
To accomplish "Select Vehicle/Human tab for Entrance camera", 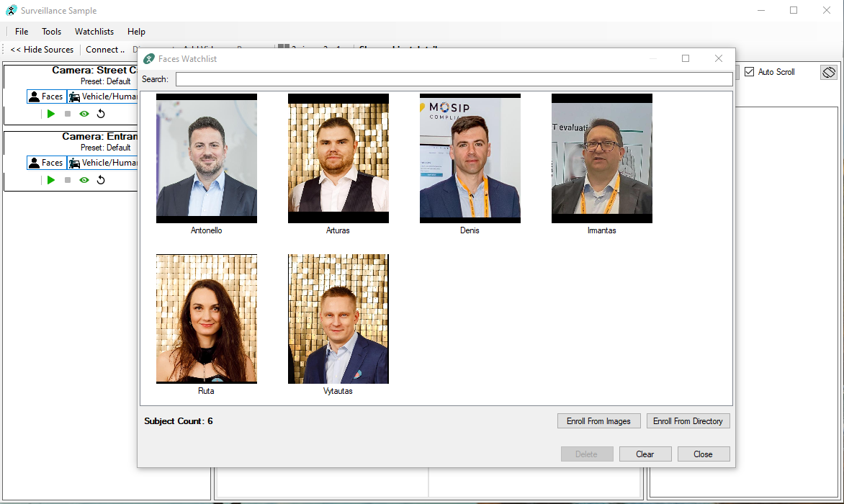I will 102,163.
